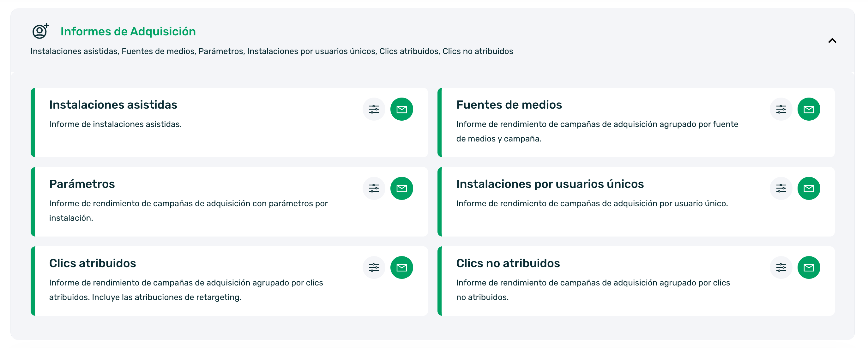Click the envelope icon on Instalaciones por usuarios únicos

tap(809, 188)
